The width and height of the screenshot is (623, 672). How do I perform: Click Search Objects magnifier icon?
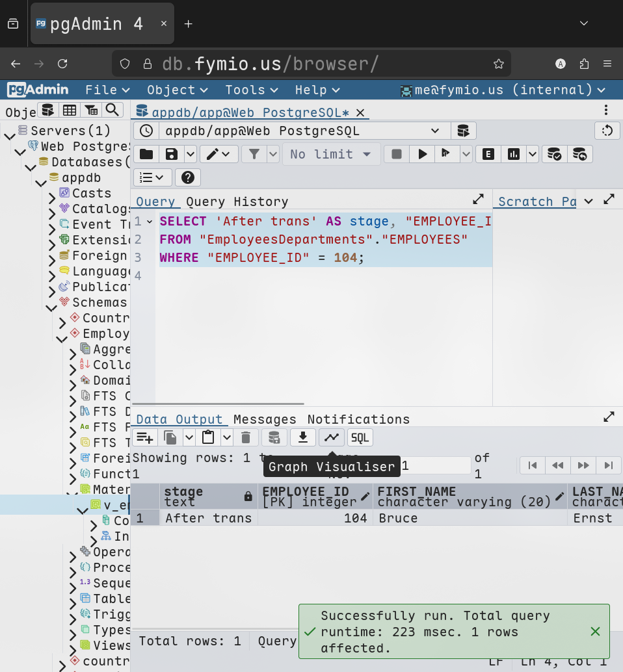(113, 110)
